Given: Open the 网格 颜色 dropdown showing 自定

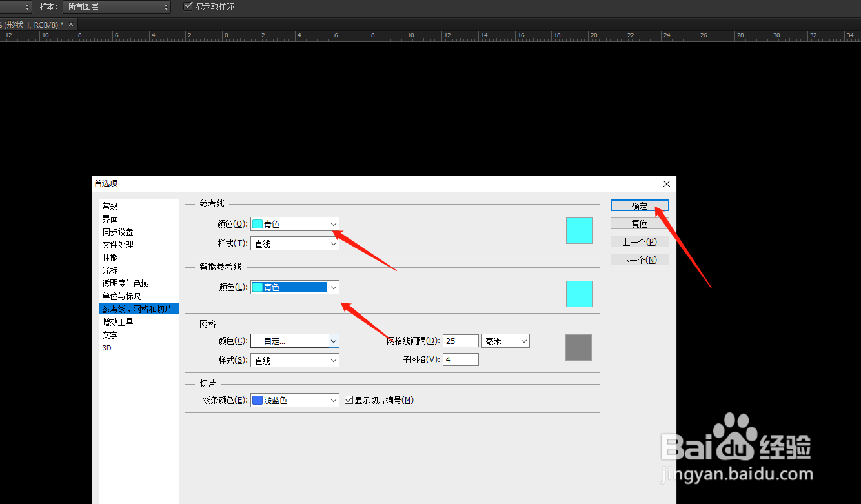Looking at the screenshot, I should (294, 340).
